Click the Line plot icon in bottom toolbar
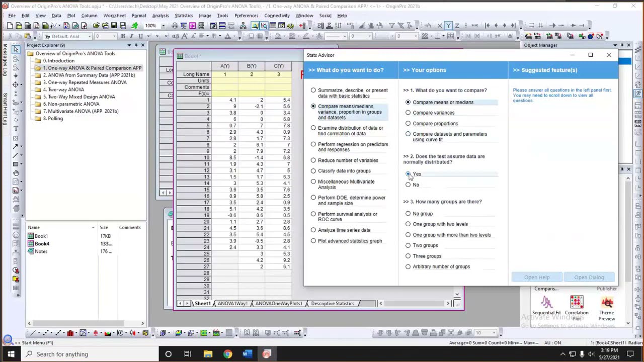The width and height of the screenshot is (644, 362). [x=34, y=333]
